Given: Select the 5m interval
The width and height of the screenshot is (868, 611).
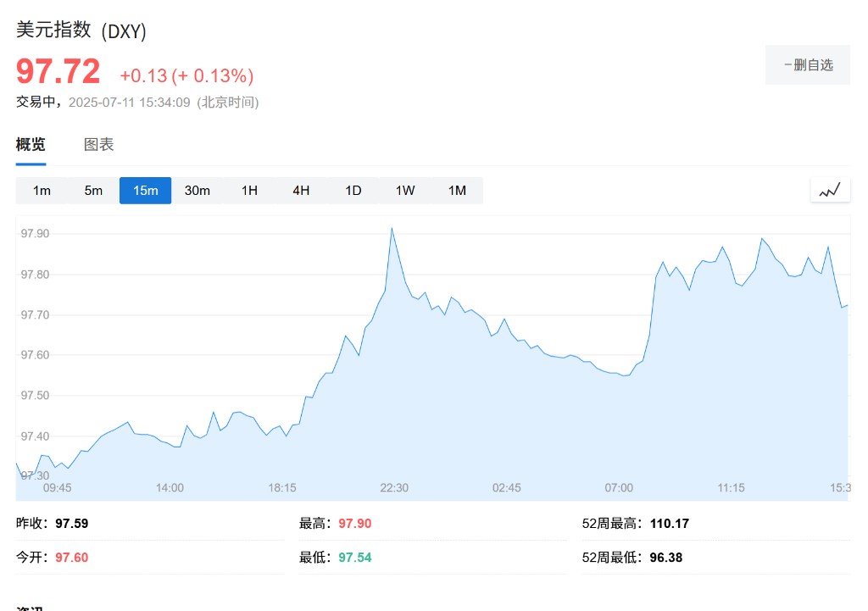Looking at the screenshot, I should [x=93, y=191].
